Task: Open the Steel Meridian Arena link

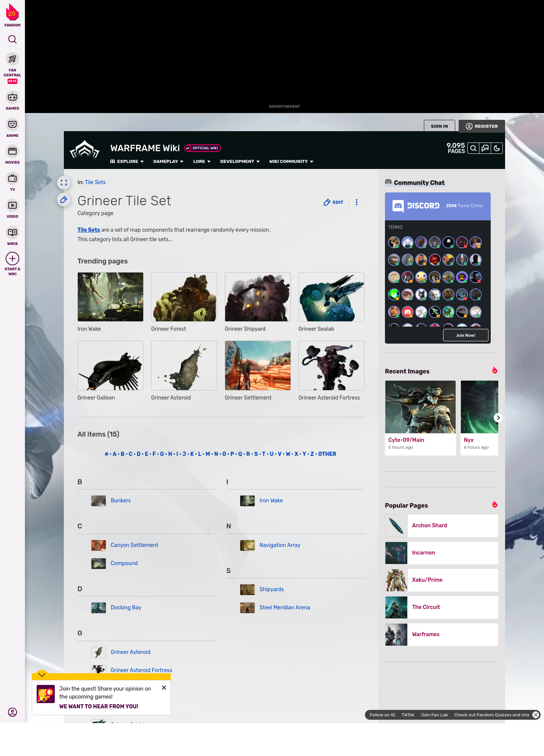Action: [x=285, y=607]
